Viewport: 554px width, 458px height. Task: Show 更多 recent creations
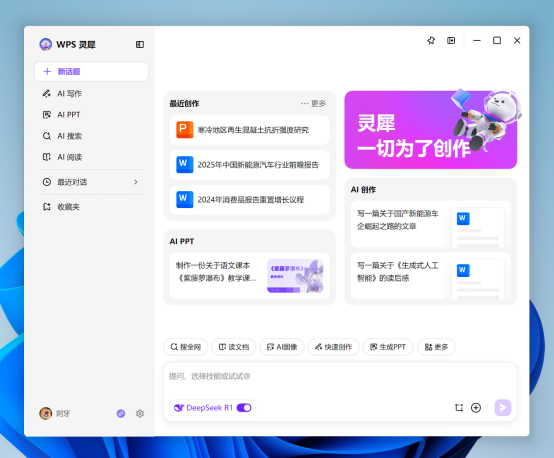pos(313,104)
